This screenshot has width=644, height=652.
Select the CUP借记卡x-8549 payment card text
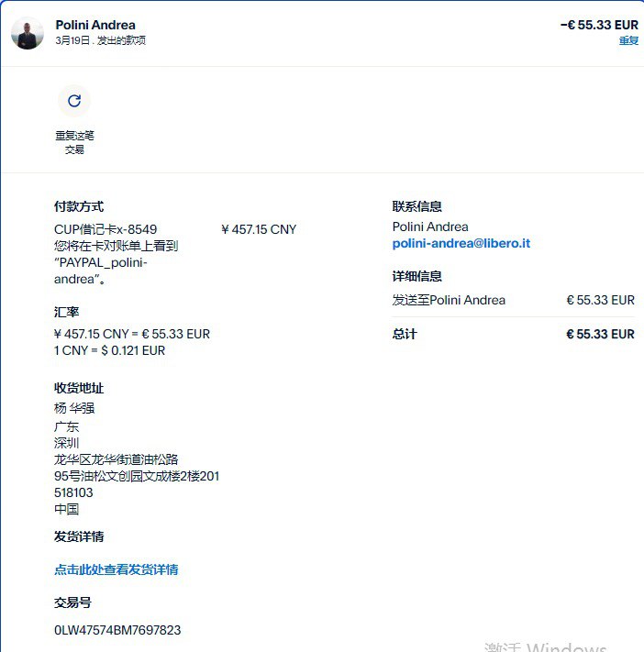tap(105, 229)
